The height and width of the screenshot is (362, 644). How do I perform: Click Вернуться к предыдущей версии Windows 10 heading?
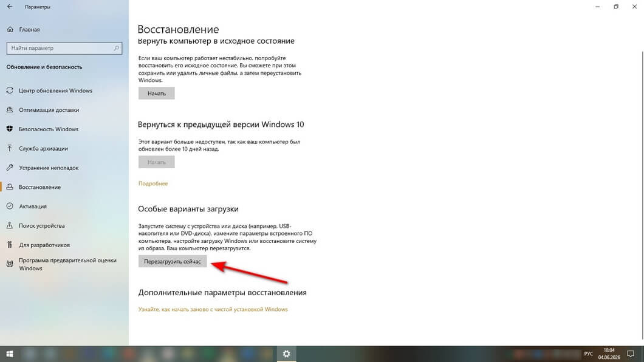pos(221,125)
